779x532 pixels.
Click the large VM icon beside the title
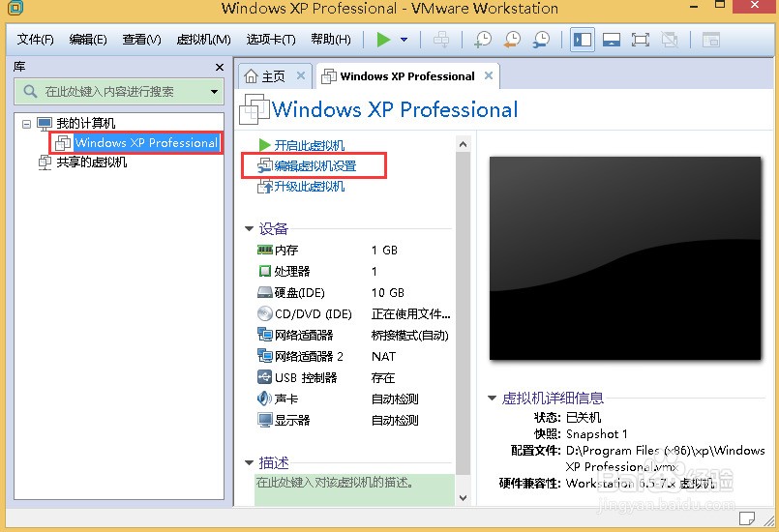click(255, 108)
